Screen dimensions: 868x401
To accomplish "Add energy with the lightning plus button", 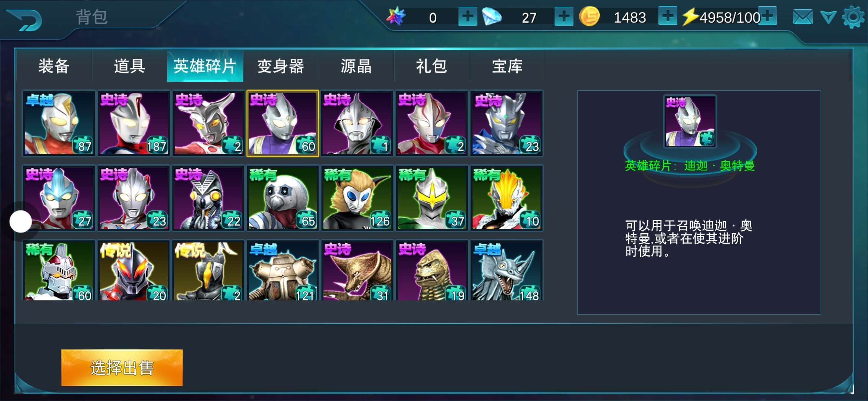I will [x=767, y=16].
